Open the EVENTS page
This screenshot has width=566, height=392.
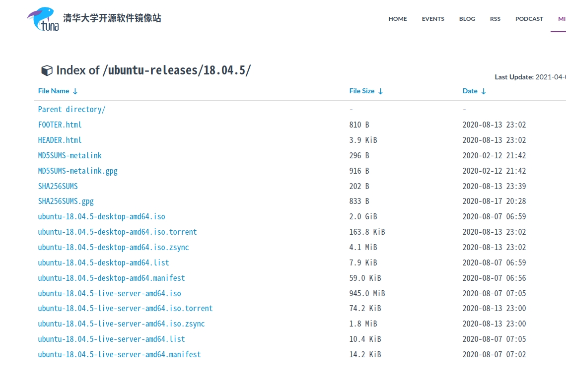point(432,19)
